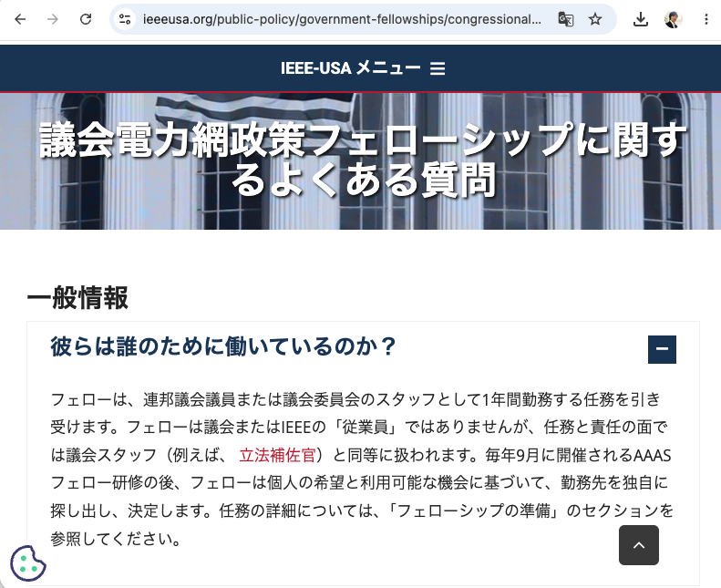Screen dimensions: 721x588
Task: Open the Chrome three-dot menu
Action: click(706, 19)
